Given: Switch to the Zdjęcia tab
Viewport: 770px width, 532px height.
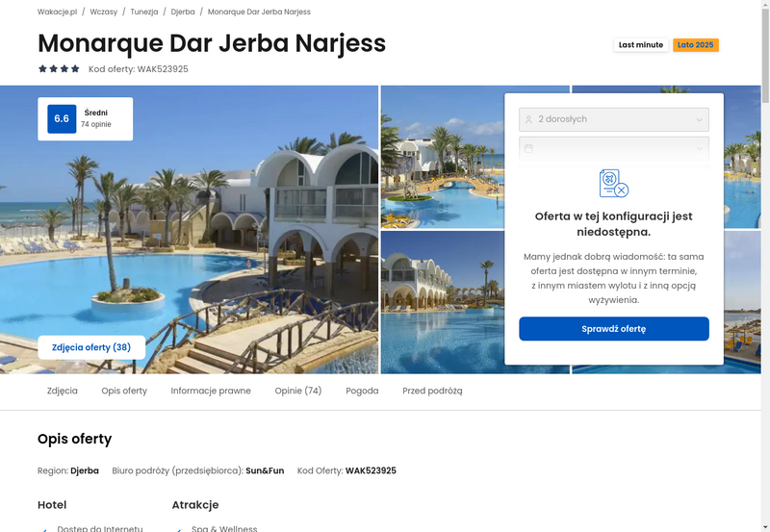Looking at the screenshot, I should tap(63, 391).
